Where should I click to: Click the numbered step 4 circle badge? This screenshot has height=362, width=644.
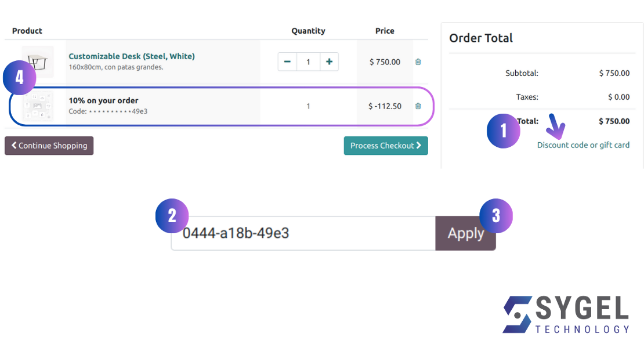[20, 78]
